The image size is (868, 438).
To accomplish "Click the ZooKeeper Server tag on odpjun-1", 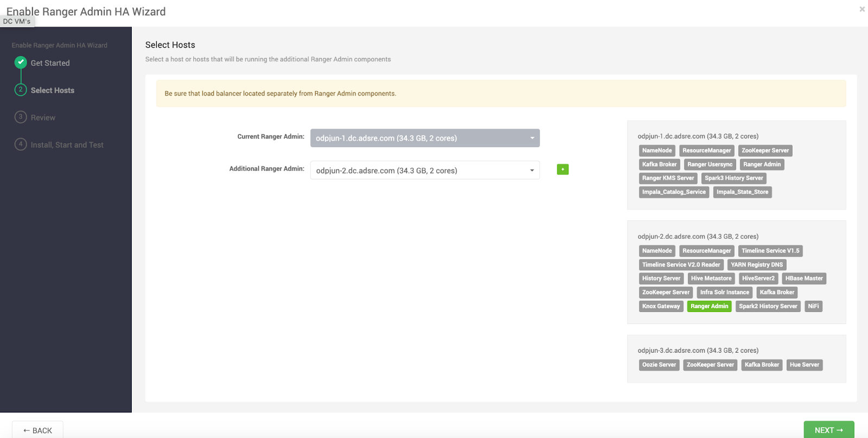I will (765, 150).
